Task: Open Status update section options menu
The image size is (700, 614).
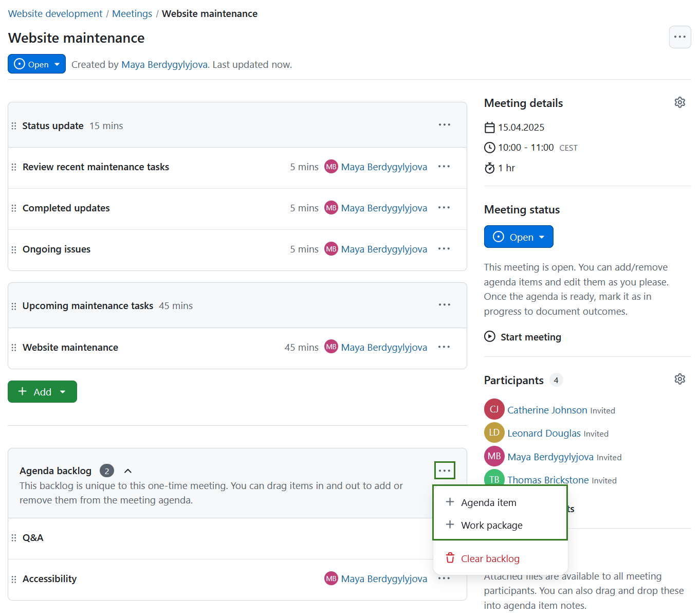Action: (x=444, y=125)
